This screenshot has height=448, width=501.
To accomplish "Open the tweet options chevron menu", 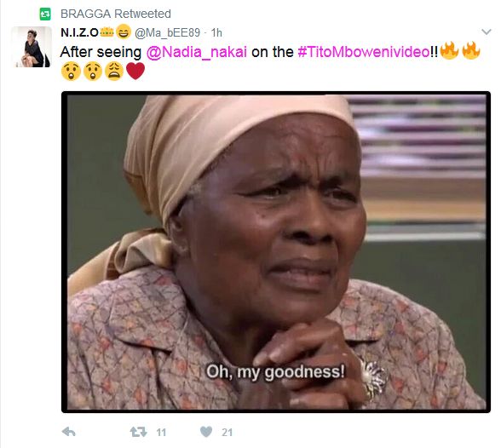I will click(487, 32).
